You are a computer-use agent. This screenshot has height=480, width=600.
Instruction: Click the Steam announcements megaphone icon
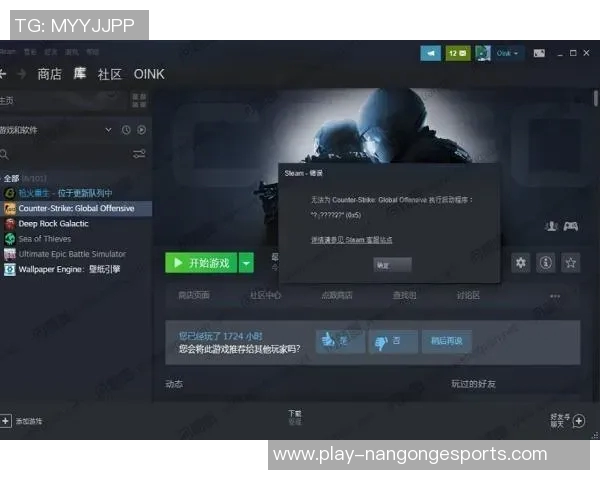[x=430, y=53]
